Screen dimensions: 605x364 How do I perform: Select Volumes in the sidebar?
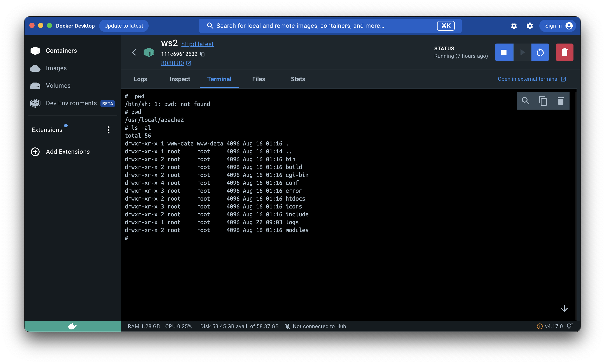(58, 86)
